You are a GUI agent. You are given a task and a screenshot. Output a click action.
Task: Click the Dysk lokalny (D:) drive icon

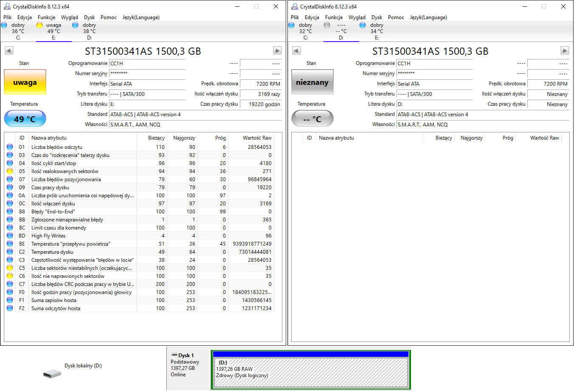pyautogui.click(x=52, y=374)
